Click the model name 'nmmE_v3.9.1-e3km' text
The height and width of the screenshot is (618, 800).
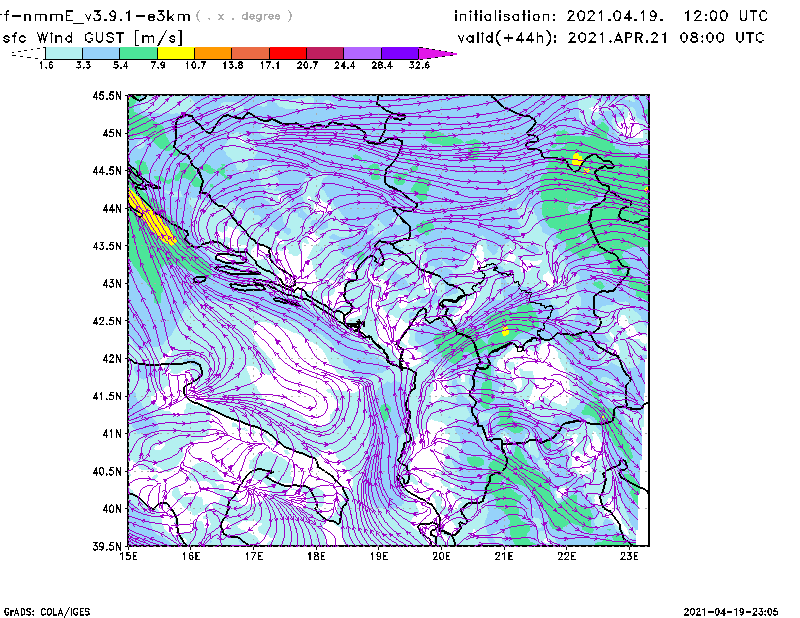click(x=107, y=16)
